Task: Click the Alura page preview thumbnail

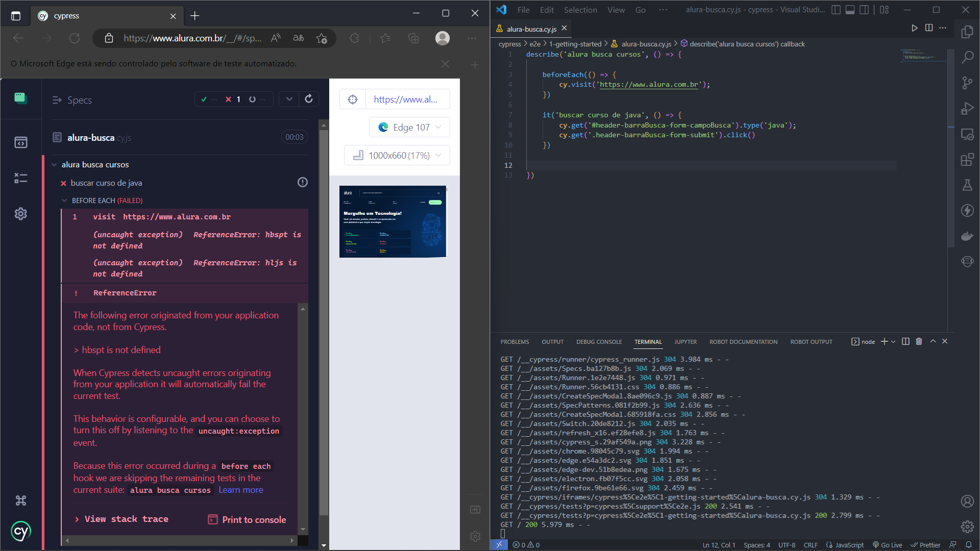Action: click(393, 221)
